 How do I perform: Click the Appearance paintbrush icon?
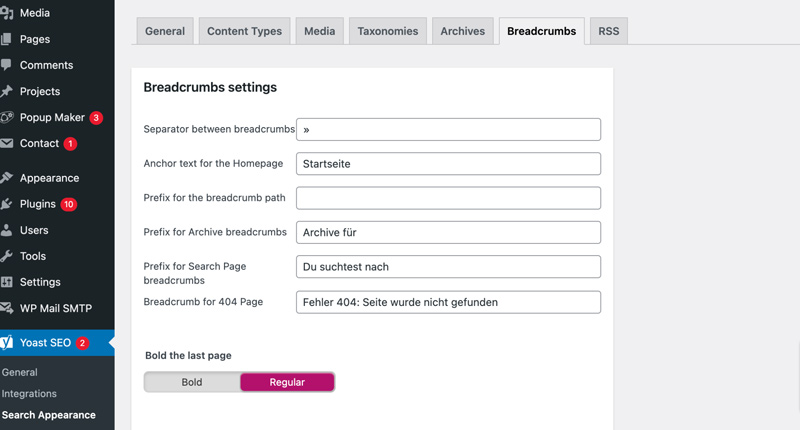coord(6,178)
